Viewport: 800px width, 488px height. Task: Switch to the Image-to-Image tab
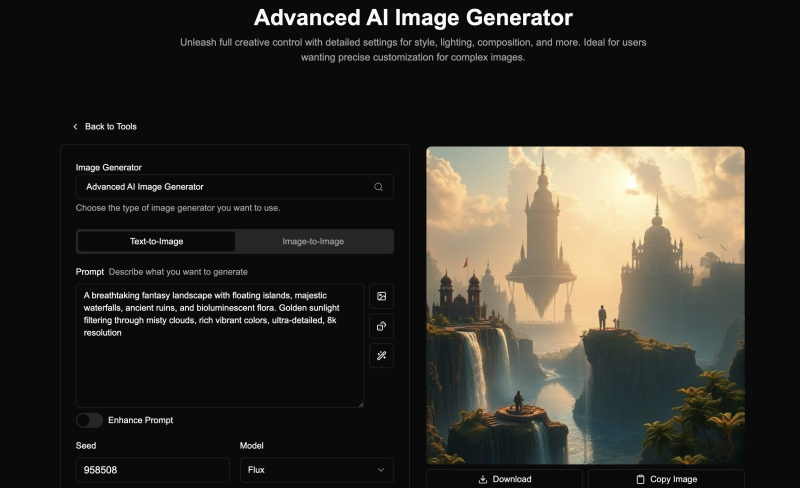(x=313, y=241)
